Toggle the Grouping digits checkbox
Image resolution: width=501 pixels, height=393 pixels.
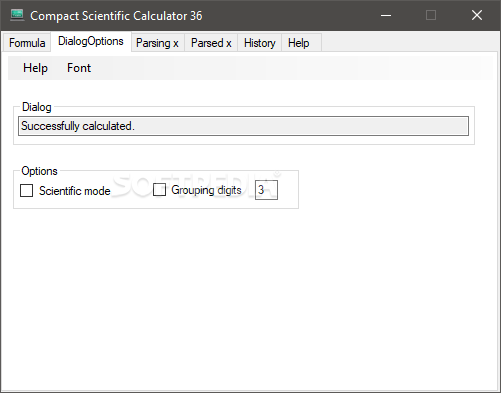(x=159, y=190)
